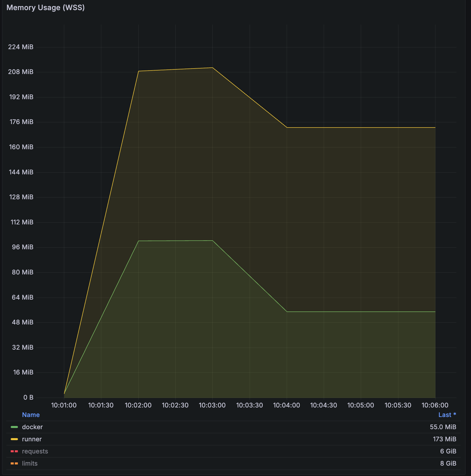Click the yellow runner series color swatch
This screenshot has height=476, width=471.
14,439
